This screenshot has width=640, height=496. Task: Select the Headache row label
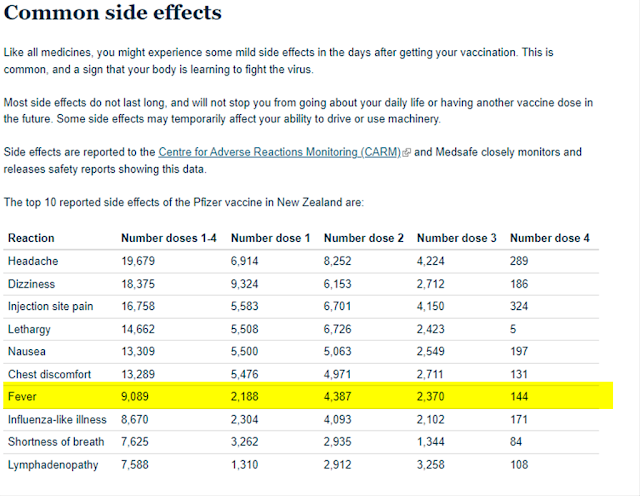point(33,261)
